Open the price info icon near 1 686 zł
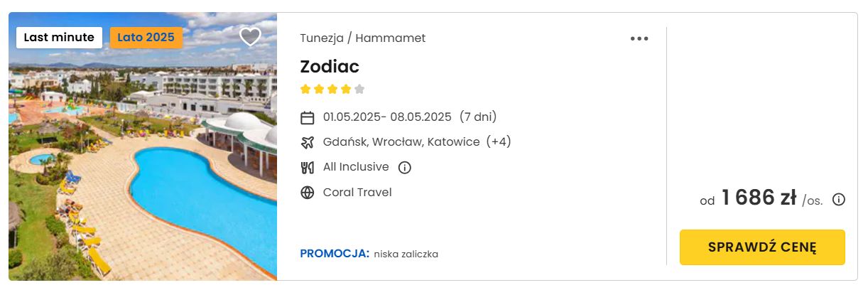This screenshot has width=868, height=290. pos(839,200)
